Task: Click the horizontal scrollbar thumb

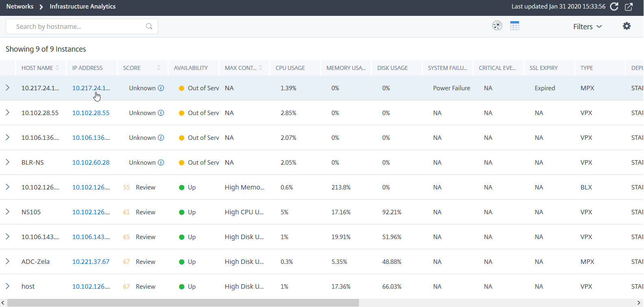Action: pyautogui.click(x=183, y=303)
